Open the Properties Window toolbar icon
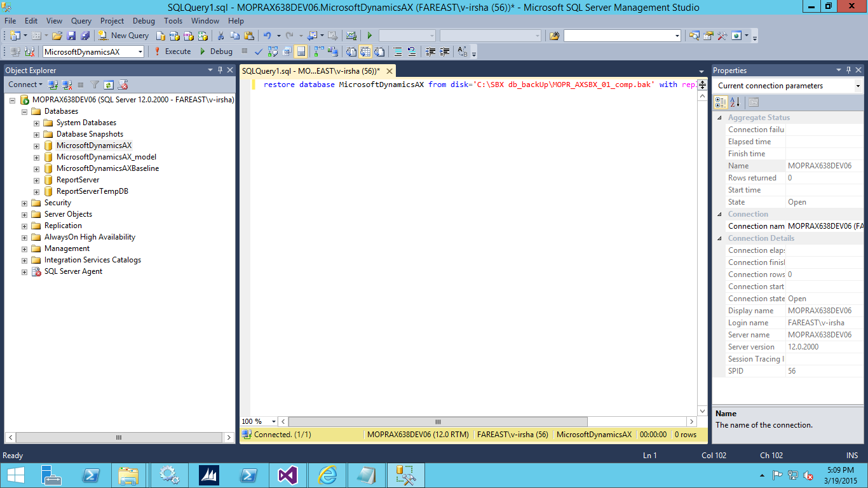Viewport: 868px width, 488px height. pyautogui.click(x=708, y=36)
